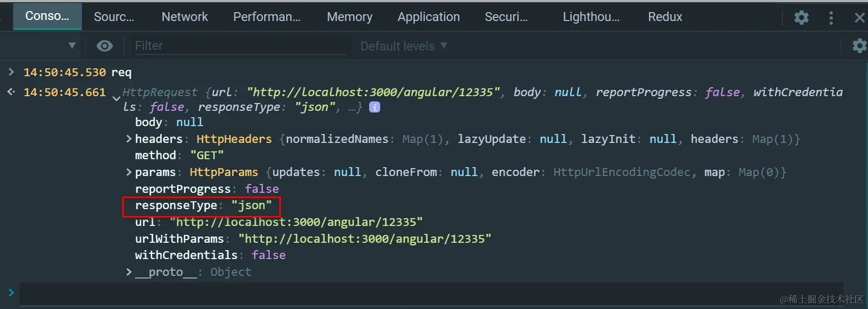The width and height of the screenshot is (868, 309).
Task: Click timestamp 14:50:45.530
Action: coord(65,72)
